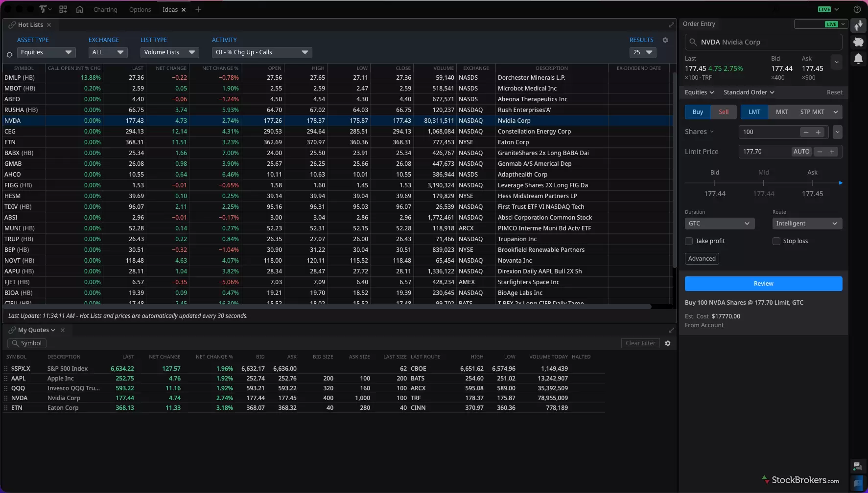Open the Standard Order dropdown
This screenshot has height=493, width=868.
click(749, 92)
